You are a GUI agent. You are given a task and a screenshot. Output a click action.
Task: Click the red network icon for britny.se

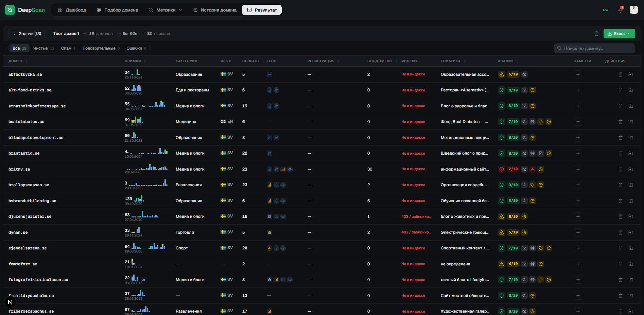(x=533, y=169)
